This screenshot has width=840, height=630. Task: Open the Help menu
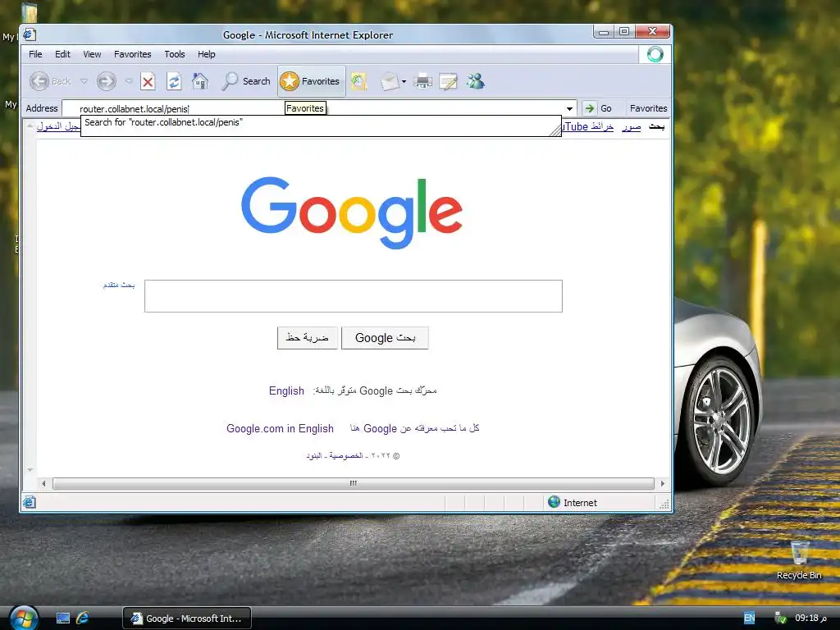206,54
